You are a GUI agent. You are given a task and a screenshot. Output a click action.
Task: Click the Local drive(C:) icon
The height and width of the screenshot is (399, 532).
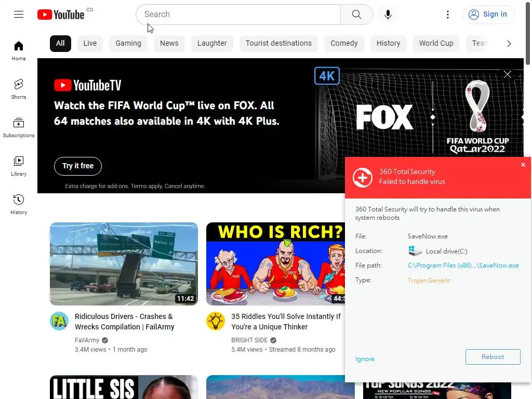(415, 251)
